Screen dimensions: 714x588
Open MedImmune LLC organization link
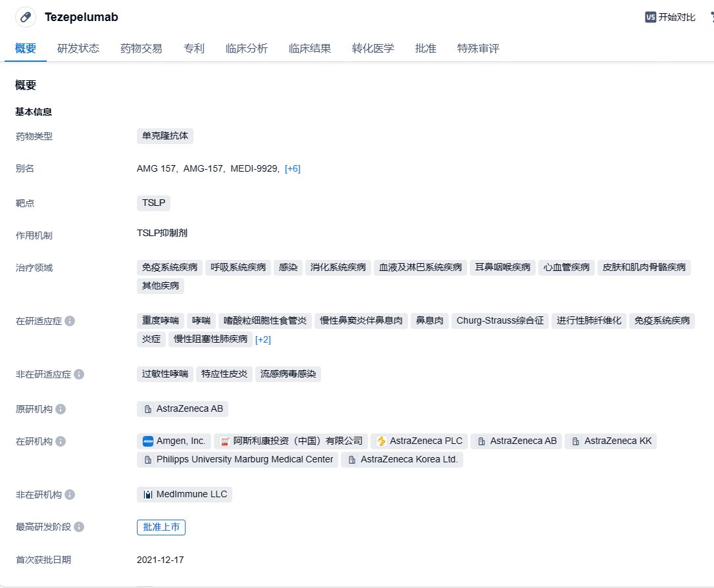pos(184,494)
